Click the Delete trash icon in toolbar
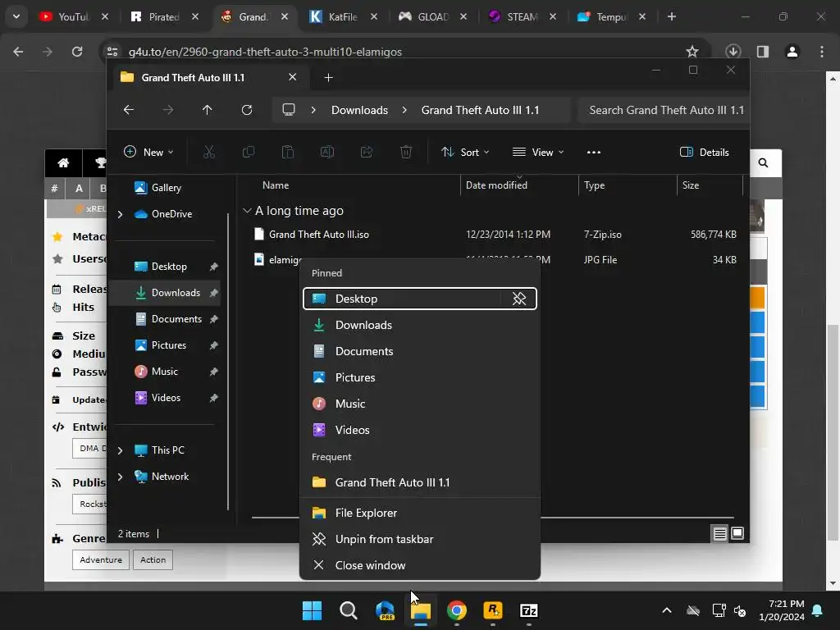This screenshot has height=630, width=840. click(406, 152)
